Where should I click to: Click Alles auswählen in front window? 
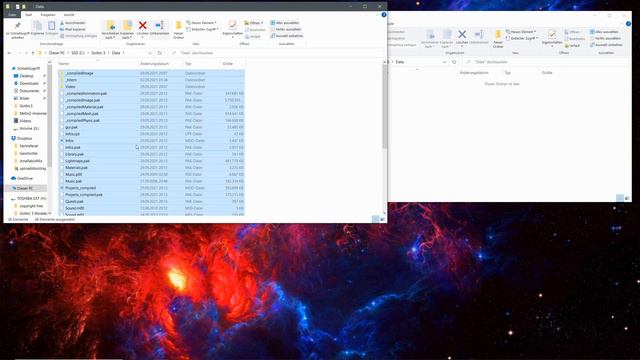(285, 23)
